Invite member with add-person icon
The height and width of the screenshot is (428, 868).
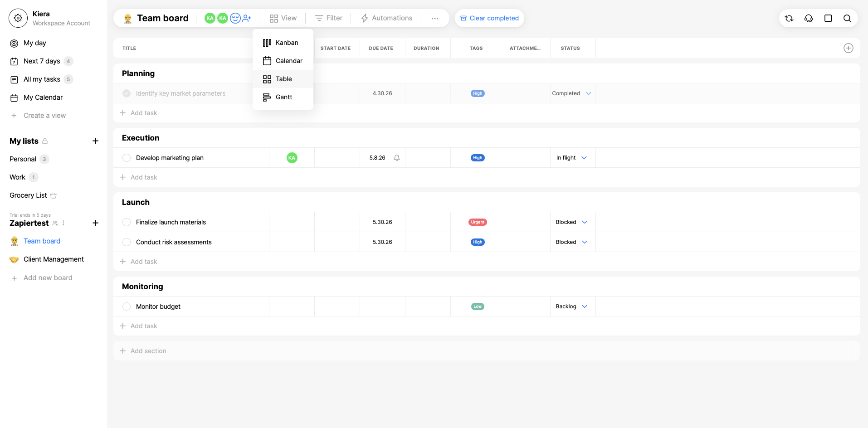click(x=247, y=18)
